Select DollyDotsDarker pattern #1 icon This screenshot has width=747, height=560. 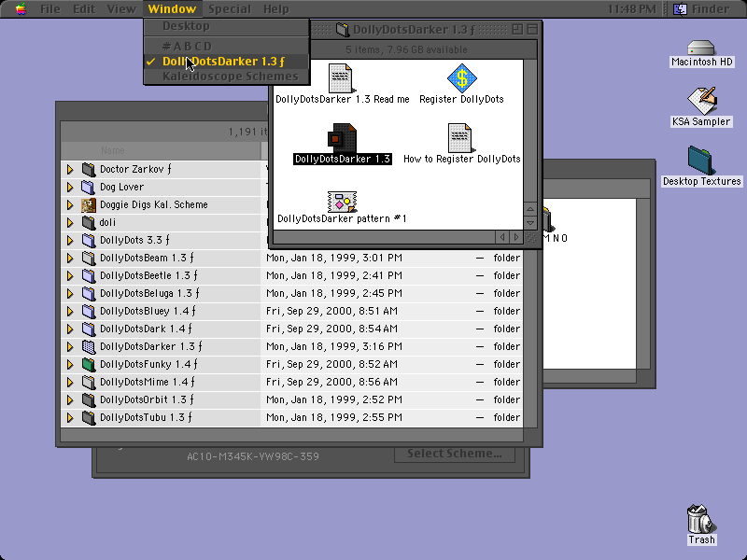coord(342,202)
